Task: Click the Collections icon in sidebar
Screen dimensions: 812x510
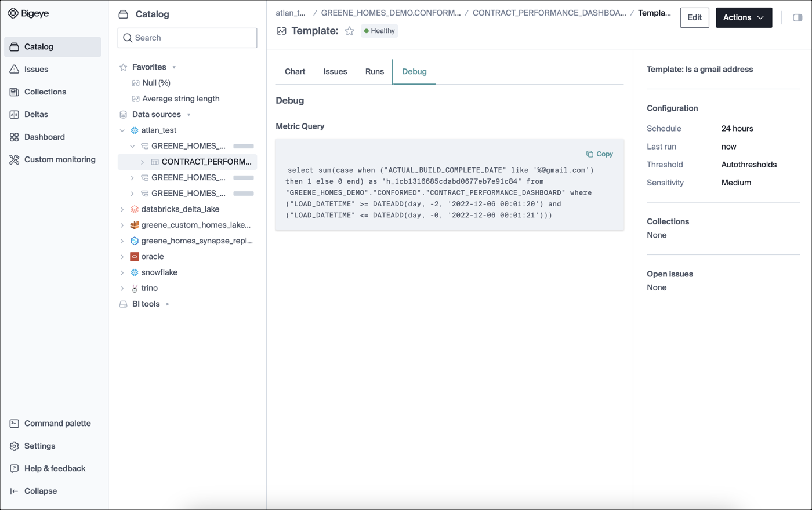Action: click(x=14, y=92)
